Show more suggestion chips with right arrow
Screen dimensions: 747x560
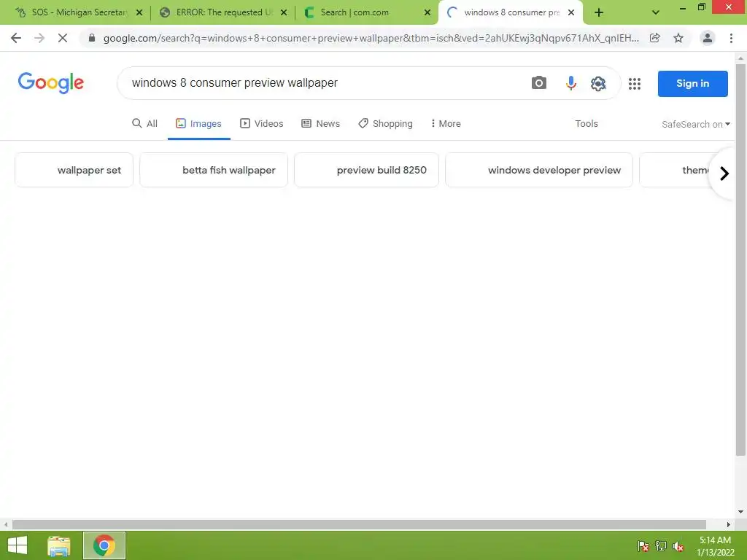pyautogui.click(x=724, y=174)
